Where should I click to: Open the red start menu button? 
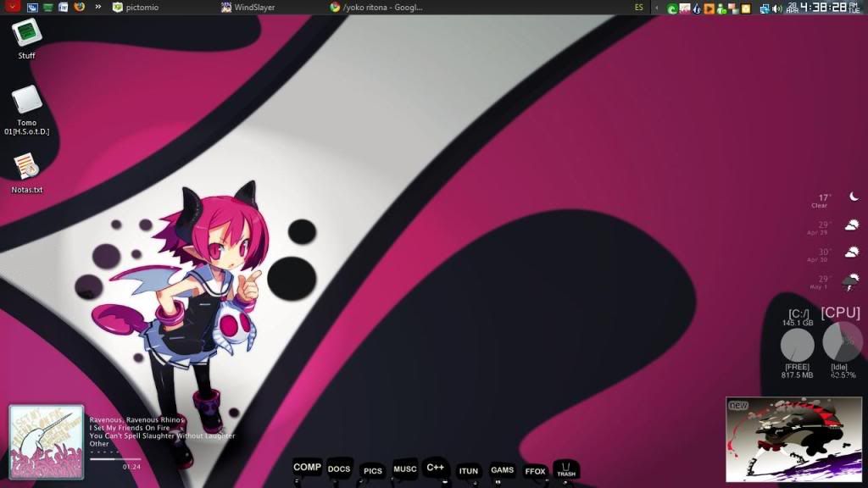(12, 7)
